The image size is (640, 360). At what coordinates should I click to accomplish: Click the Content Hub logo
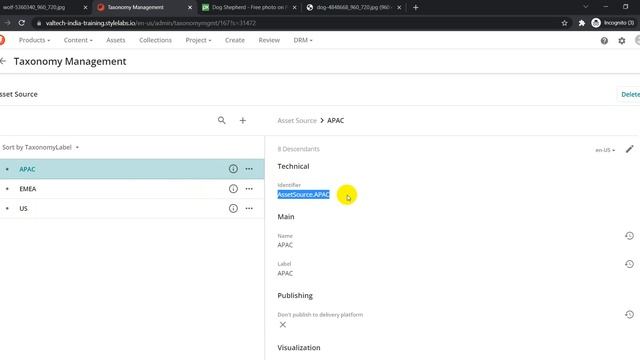pyautogui.click(x=2, y=40)
